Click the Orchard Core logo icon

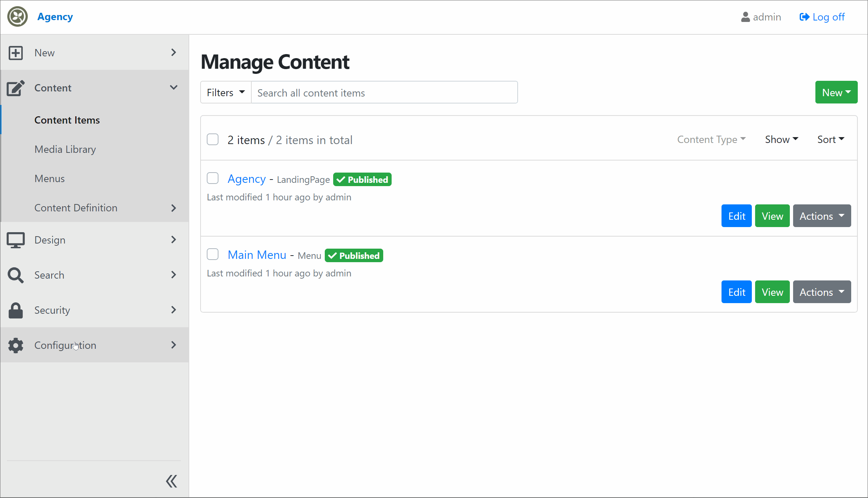[18, 16]
